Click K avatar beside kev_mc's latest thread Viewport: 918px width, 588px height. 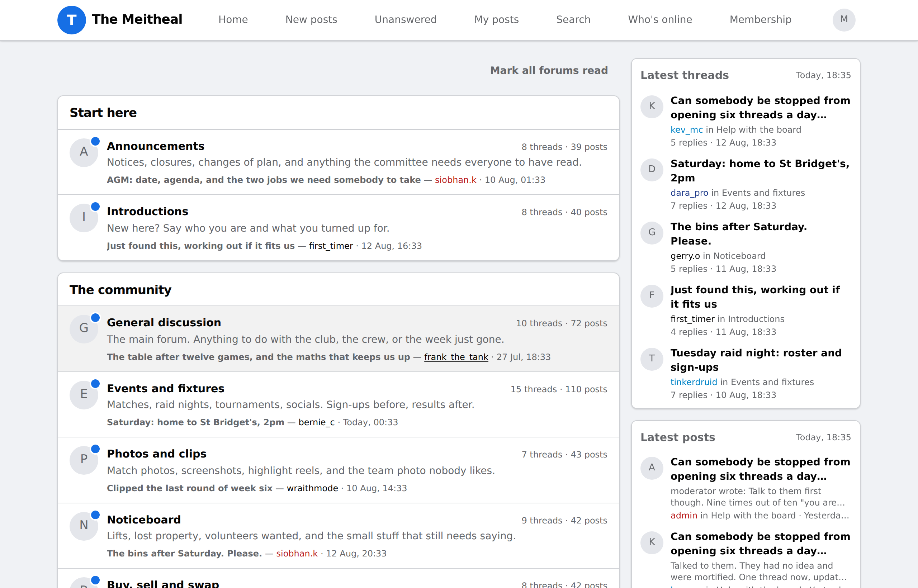point(652,106)
